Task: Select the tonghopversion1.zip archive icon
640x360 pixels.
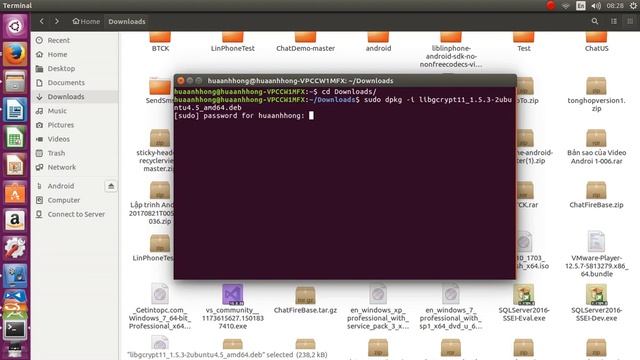Action: click(x=596, y=86)
